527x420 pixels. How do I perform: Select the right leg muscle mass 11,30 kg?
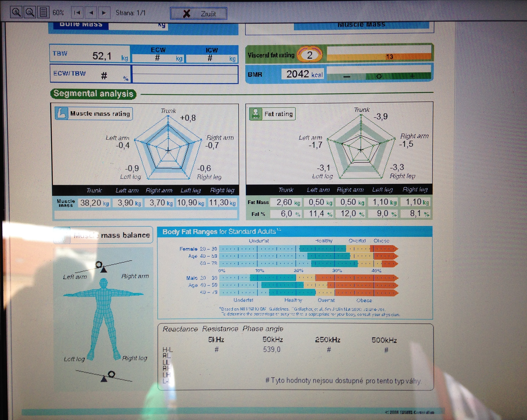(222, 203)
